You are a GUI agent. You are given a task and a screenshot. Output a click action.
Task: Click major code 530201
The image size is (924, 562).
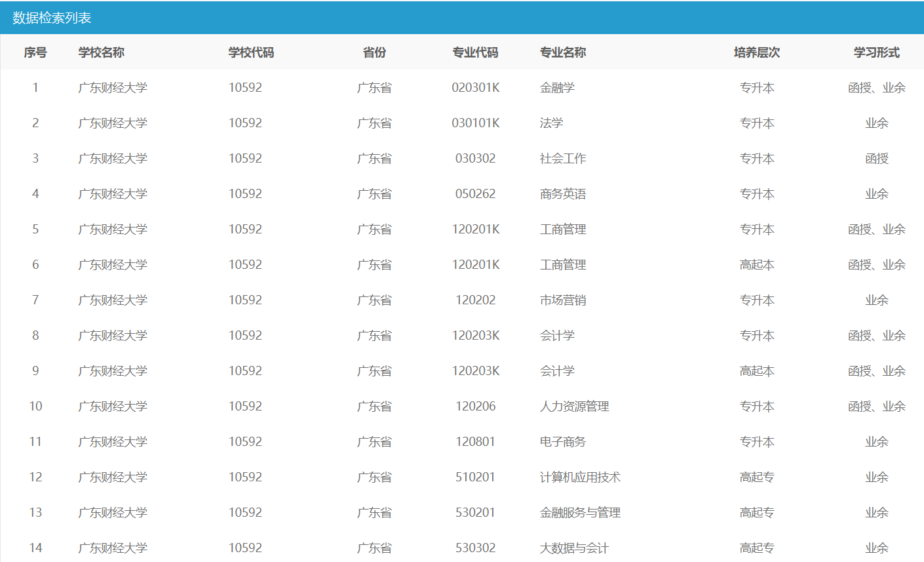point(476,513)
